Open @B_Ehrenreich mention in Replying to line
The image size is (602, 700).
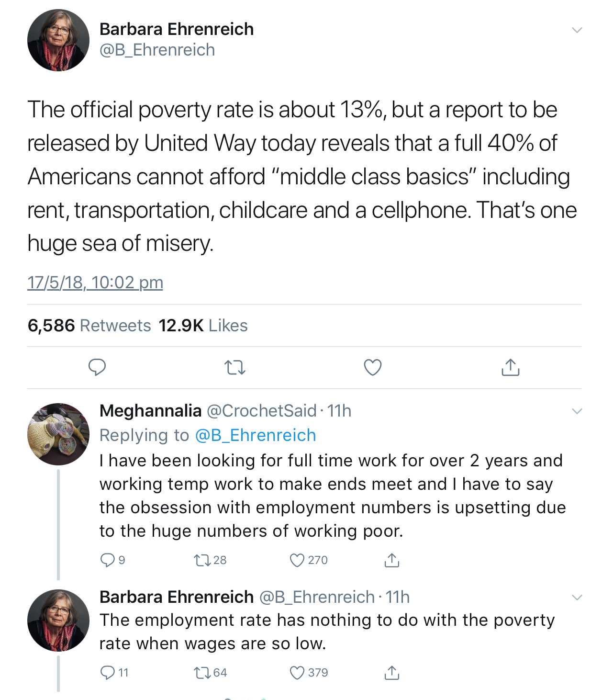pyautogui.click(x=256, y=435)
